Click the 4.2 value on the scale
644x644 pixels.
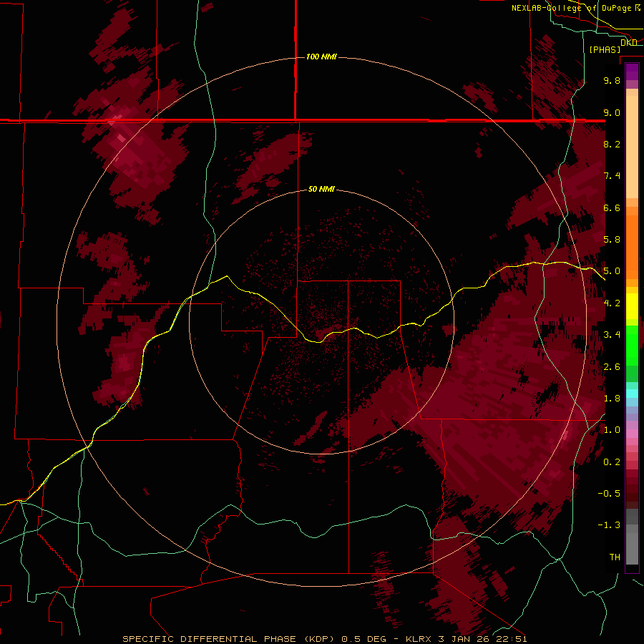(612, 303)
